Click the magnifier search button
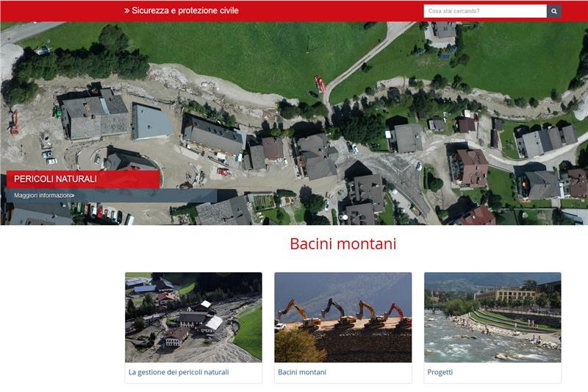The width and height of the screenshot is (588, 392). 553,11
